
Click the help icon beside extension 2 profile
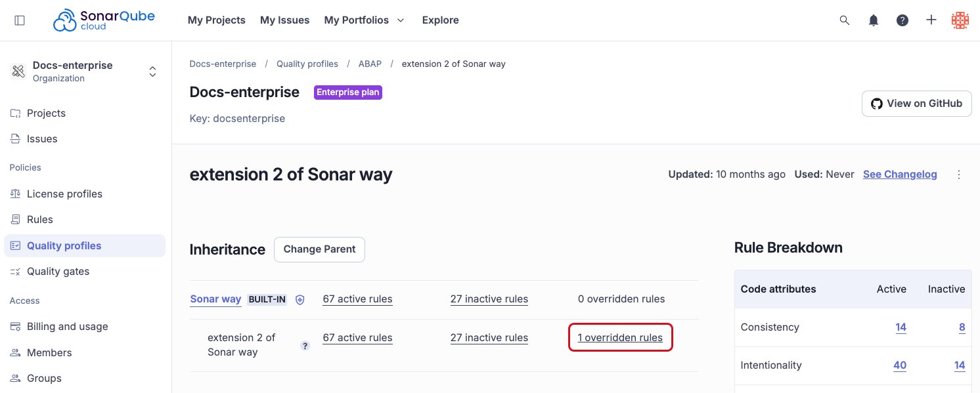click(305, 346)
